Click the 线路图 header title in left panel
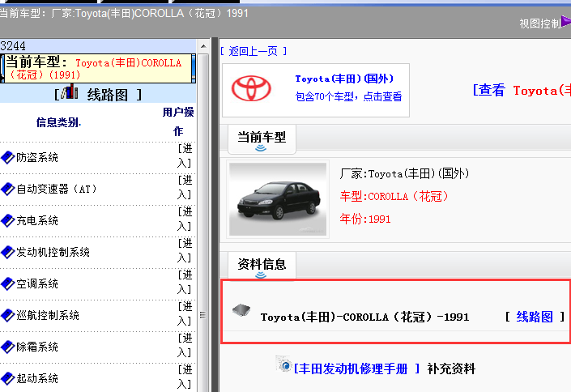This screenshot has height=392, width=571. point(108,95)
